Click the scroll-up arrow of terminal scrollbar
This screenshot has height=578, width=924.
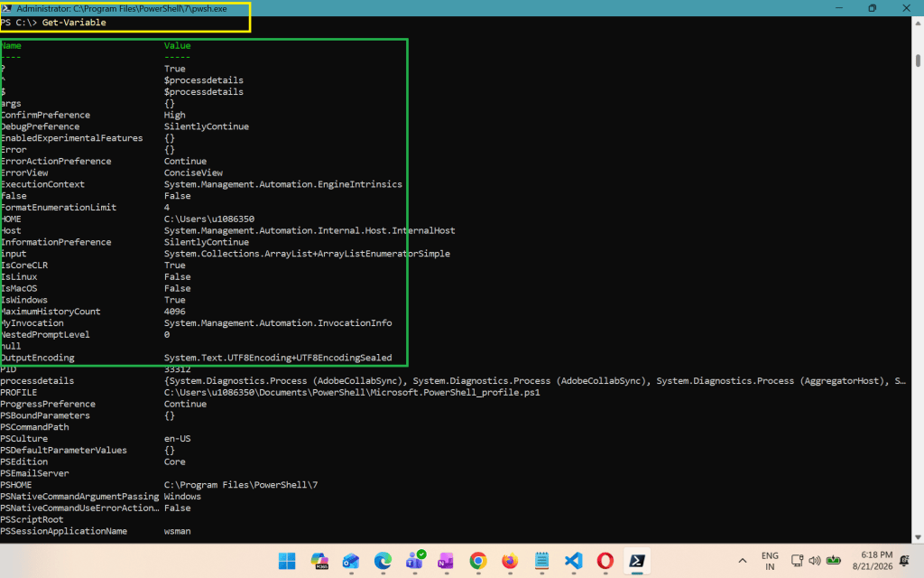pos(918,23)
